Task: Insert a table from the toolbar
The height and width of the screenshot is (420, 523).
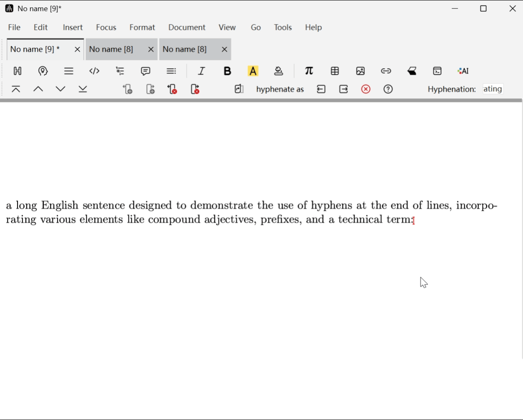Action: (x=335, y=71)
